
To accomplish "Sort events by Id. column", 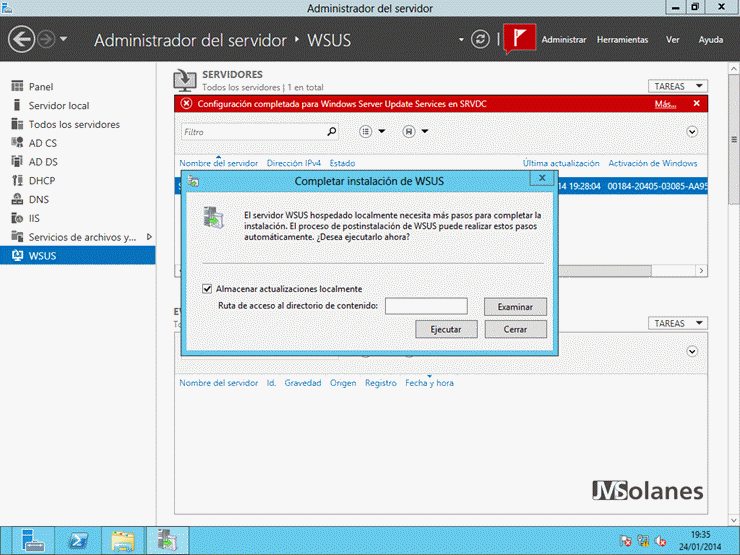I will coord(271,383).
